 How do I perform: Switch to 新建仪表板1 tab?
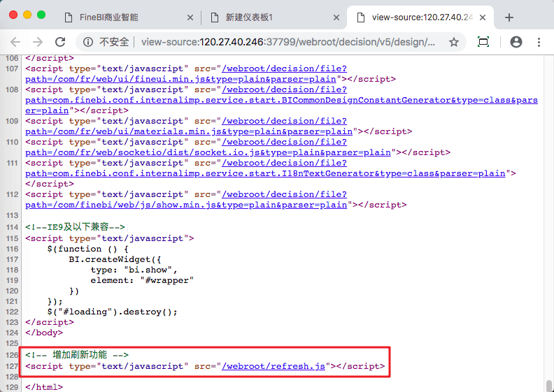274,17
